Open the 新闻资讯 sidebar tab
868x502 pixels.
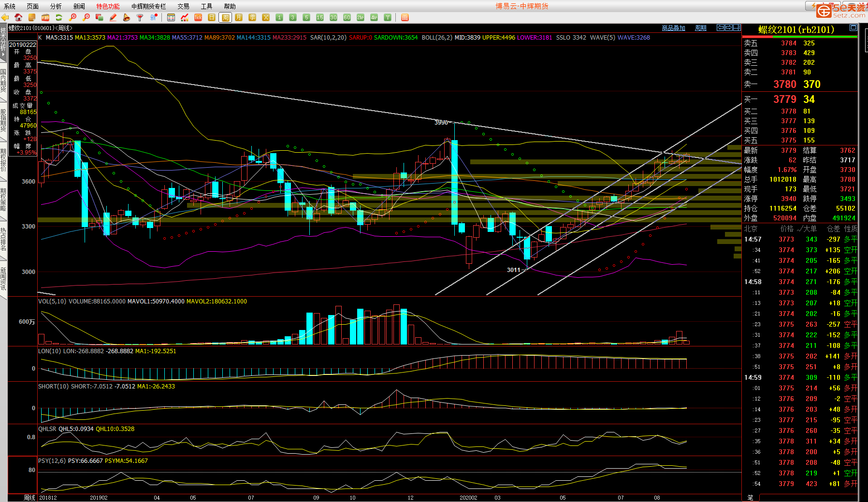(3, 278)
